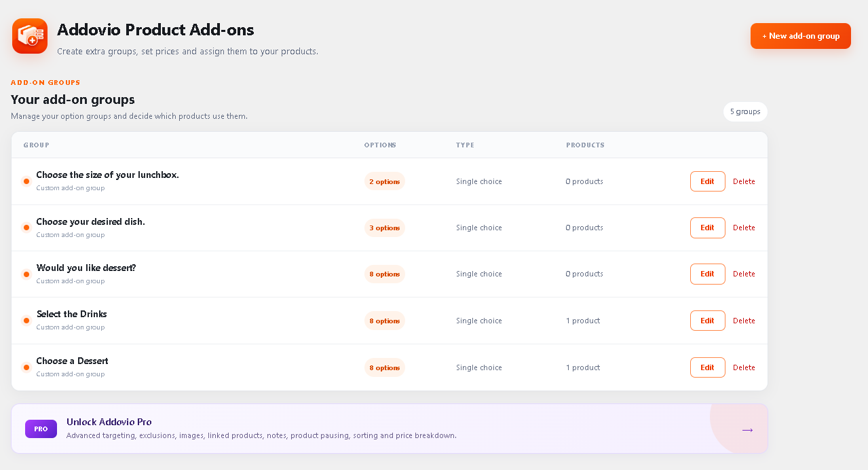Click the 2 options badge
868x470 pixels.
point(385,181)
